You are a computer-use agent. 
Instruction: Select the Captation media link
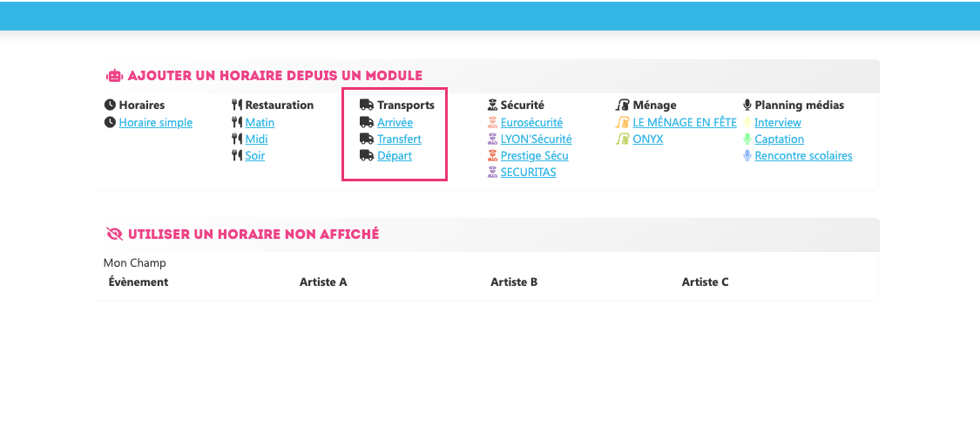(x=780, y=139)
